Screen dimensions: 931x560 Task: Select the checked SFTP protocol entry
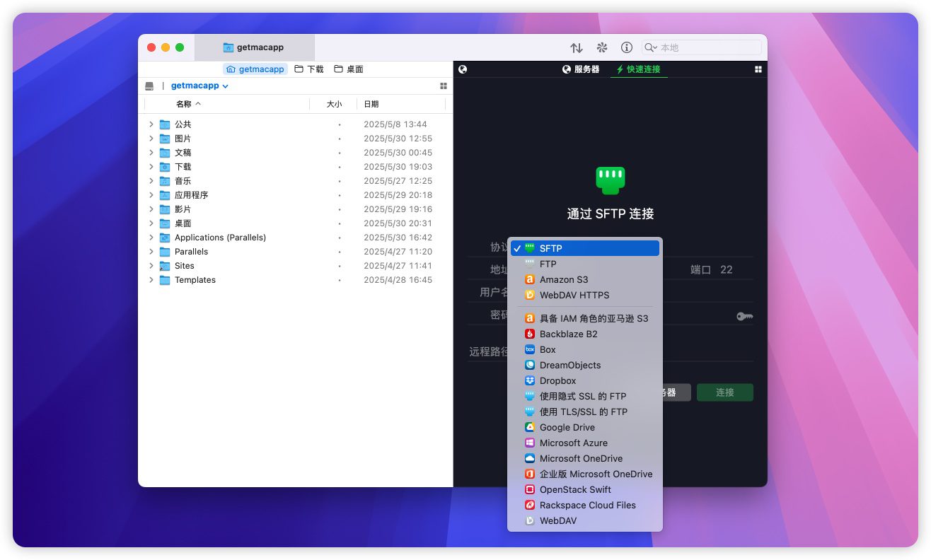pyautogui.click(x=550, y=248)
